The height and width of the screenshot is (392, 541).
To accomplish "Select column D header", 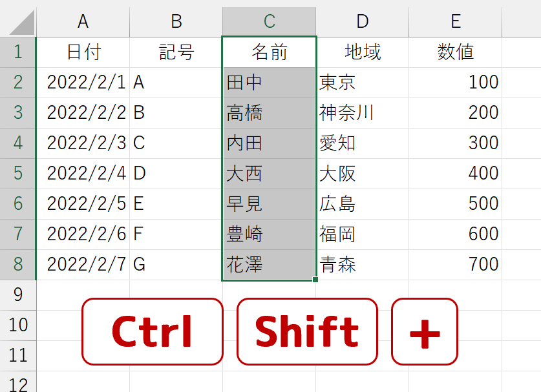I will pyautogui.click(x=362, y=21).
